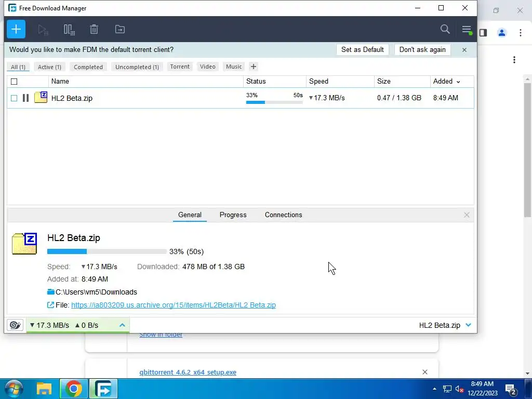
Task: Remove qbittorrent setup entry in Chrome downloads
Action: click(425, 372)
